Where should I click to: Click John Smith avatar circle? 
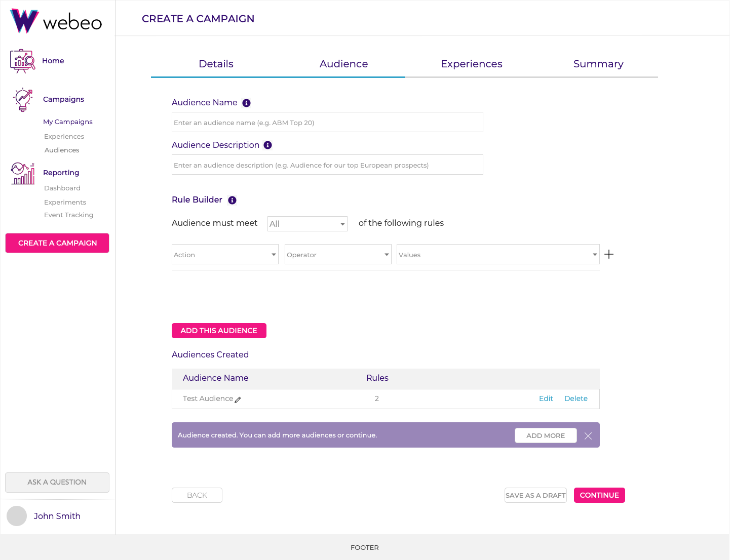[17, 516]
